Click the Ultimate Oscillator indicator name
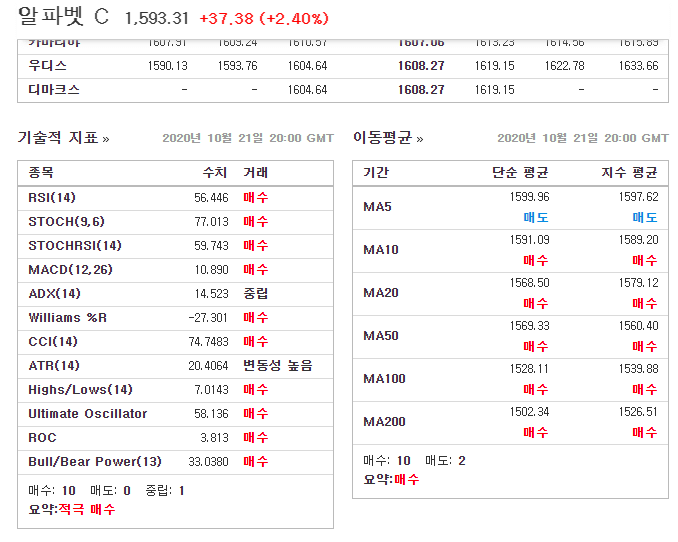The image size is (678, 542). (88, 414)
